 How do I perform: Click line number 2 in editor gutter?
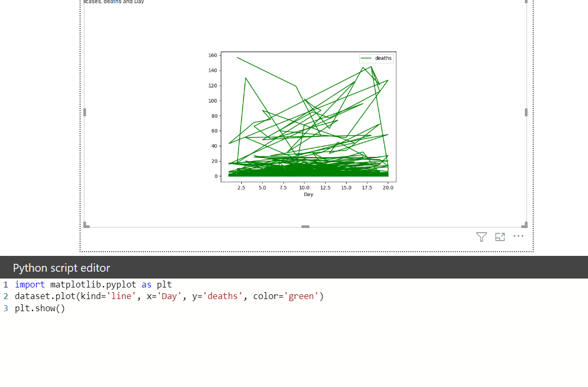[6, 296]
